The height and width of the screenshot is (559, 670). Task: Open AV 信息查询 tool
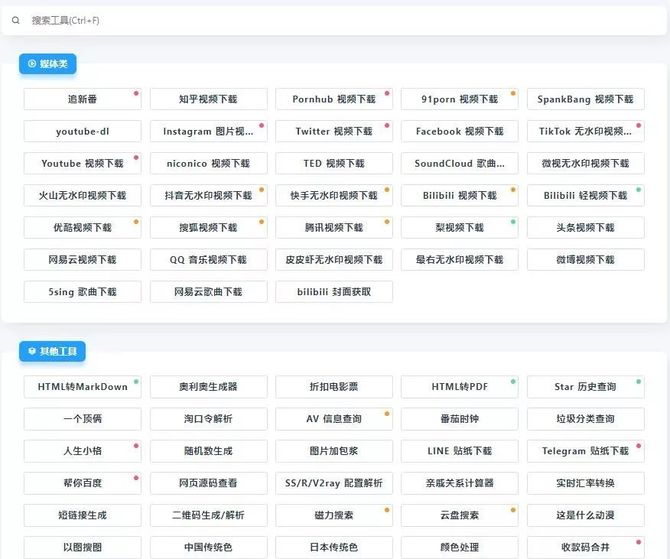click(334, 419)
